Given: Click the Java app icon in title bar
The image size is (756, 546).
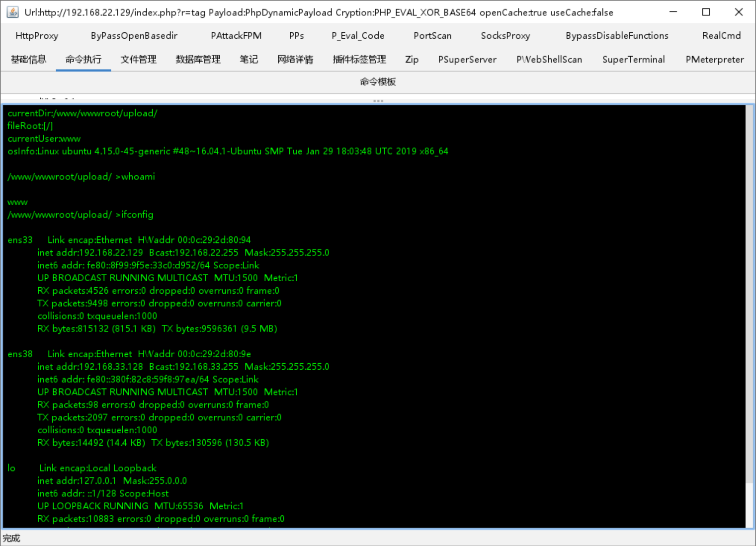Looking at the screenshot, I should coord(12,12).
